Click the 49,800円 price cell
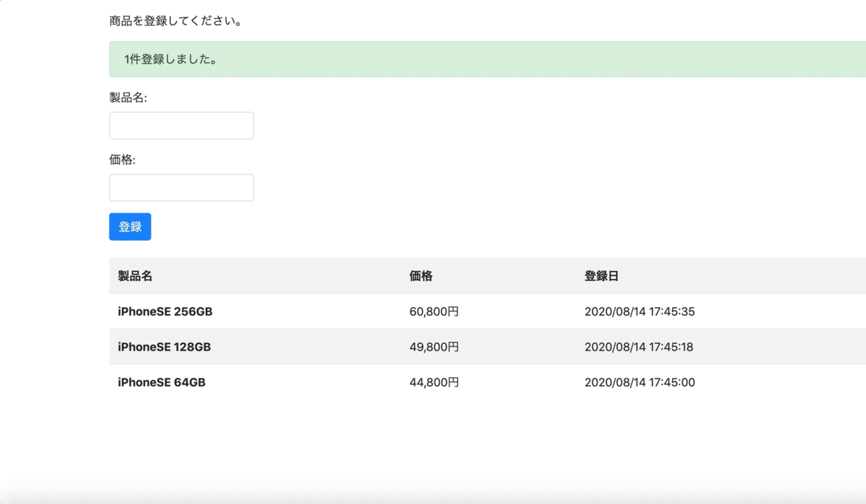Viewport: 866px width, 504px height. [434, 347]
